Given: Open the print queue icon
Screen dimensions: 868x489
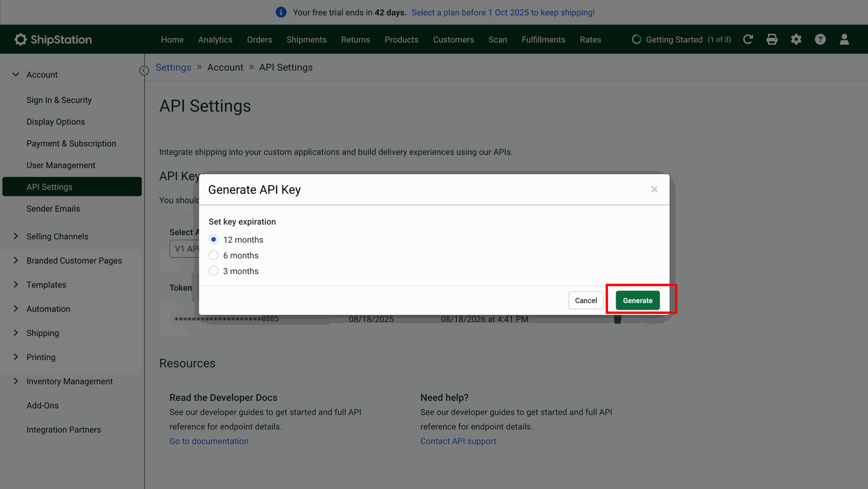Looking at the screenshot, I should 772,39.
